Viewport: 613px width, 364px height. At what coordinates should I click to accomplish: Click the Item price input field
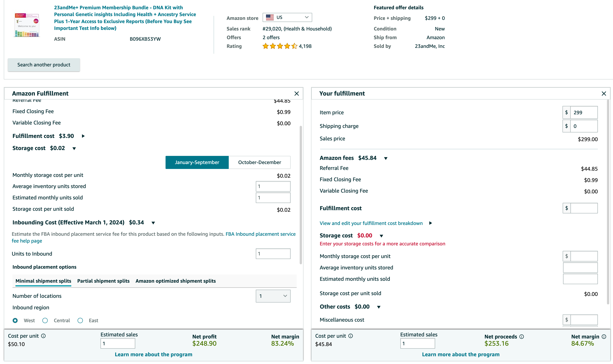pyautogui.click(x=583, y=112)
